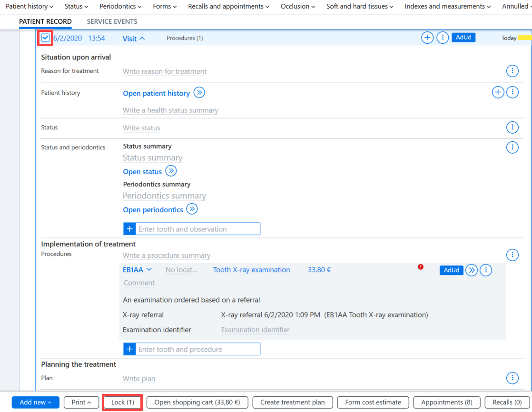Open the Add new dropdown button
This screenshot has height=412, width=532.
pyautogui.click(x=36, y=402)
